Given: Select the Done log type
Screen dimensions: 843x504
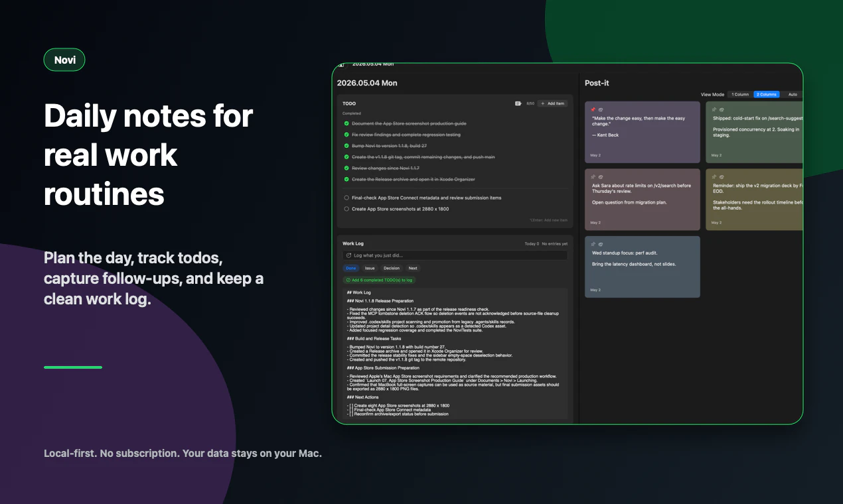Looking at the screenshot, I should click(351, 269).
